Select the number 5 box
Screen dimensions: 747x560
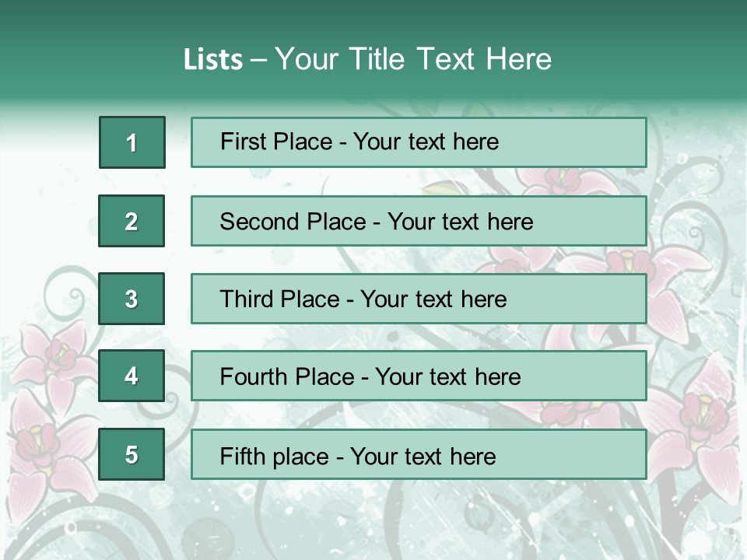tap(132, 454)
